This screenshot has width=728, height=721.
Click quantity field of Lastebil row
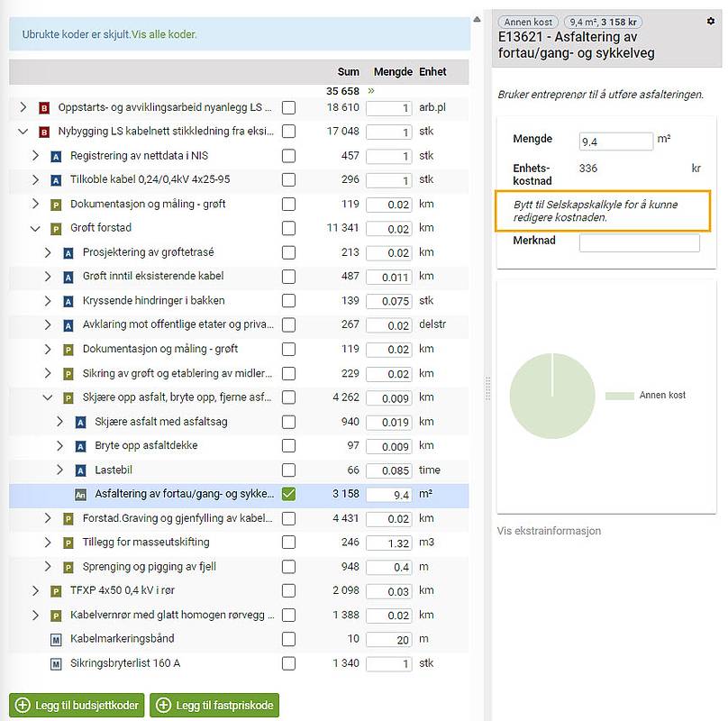[x=389, y=470]
